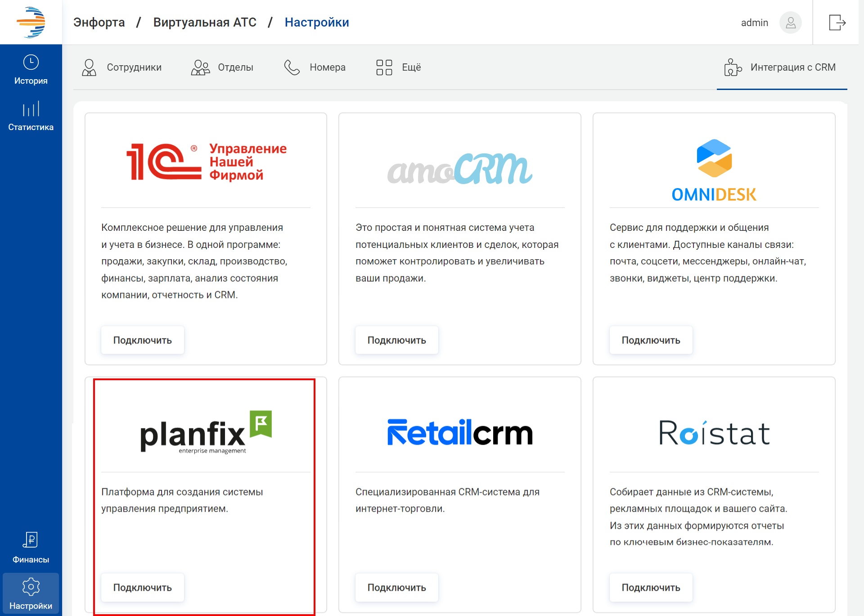Click the CRM integration puzzle icon
864x616 pixels.
click(x=733, y=67)
